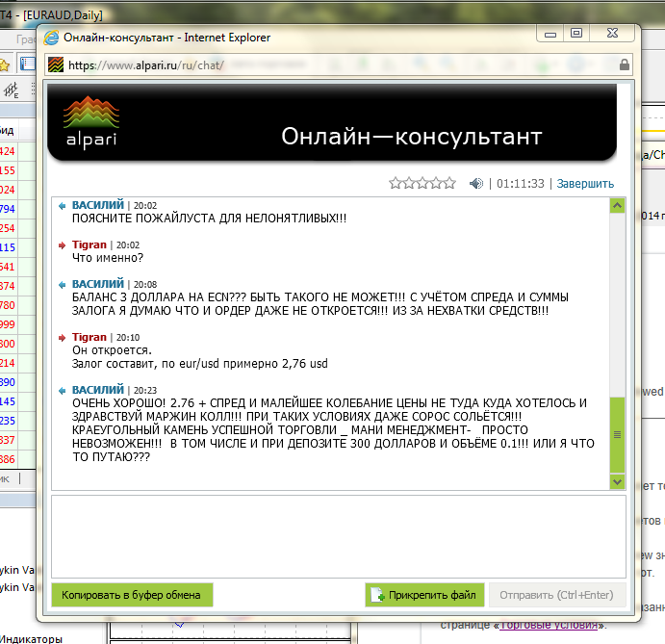Screen dimensions: 665x644
Task: Click Копировать в буфер обмена button
Action: (x=132, y=595)
